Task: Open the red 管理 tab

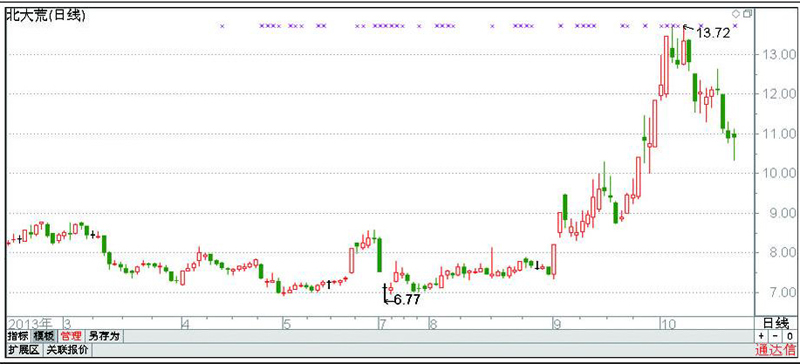Action: (x=70, y=336)
